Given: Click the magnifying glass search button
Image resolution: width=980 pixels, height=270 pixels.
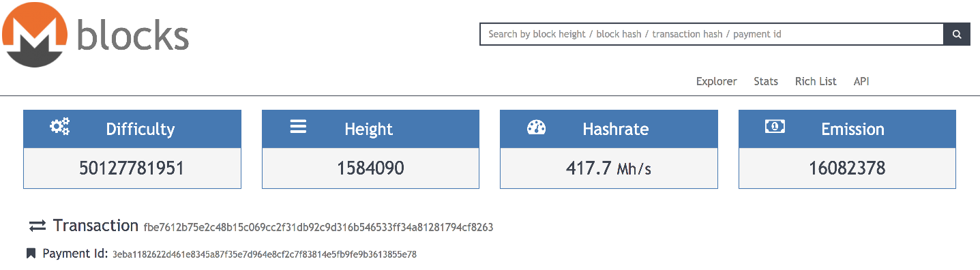Looking at the screenshot, I should (x=957, y=34).
